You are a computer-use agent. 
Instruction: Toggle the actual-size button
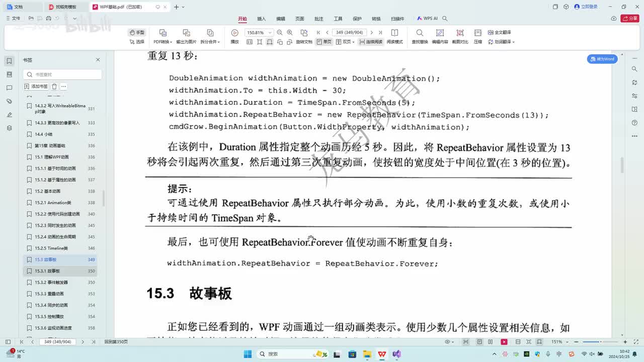coord(250,42)
